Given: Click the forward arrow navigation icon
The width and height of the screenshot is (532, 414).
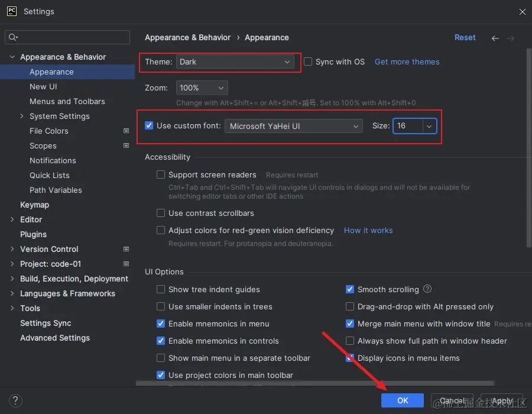Looking at the screenshot, I should (x=511, y=38).
